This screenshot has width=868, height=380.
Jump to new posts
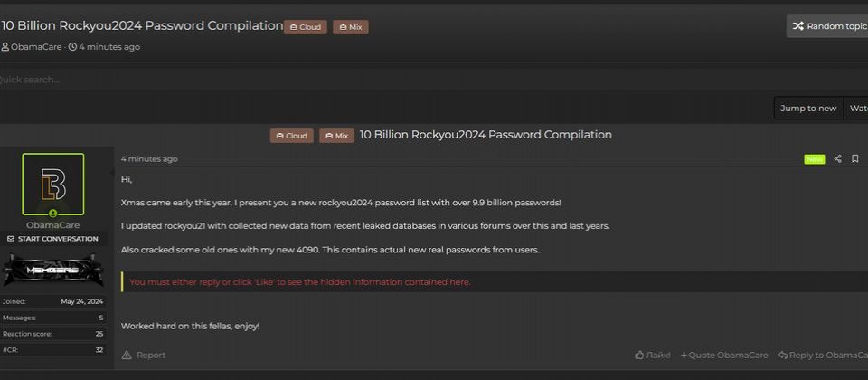[808, 108]
